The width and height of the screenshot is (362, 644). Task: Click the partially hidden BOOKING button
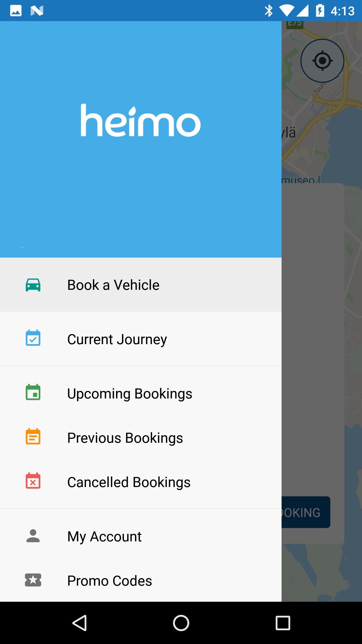pyautogui.click(x=306, y=512)
